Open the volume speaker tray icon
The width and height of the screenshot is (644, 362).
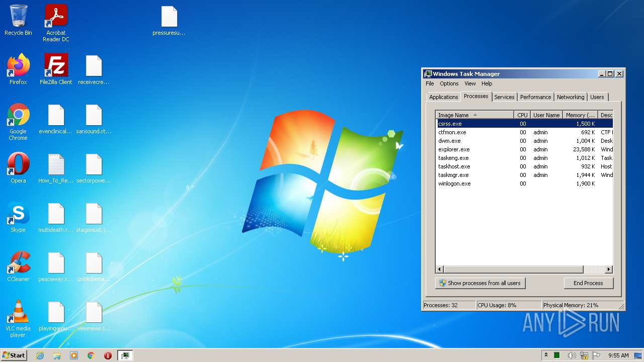tap(572, 355)
